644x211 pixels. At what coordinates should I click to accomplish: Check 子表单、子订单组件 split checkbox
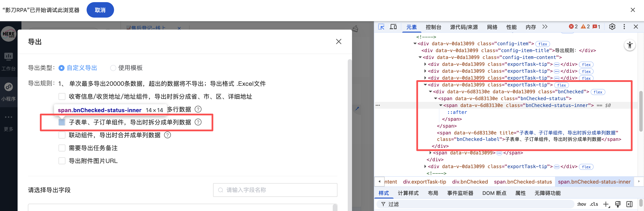(x=62, y=122)
